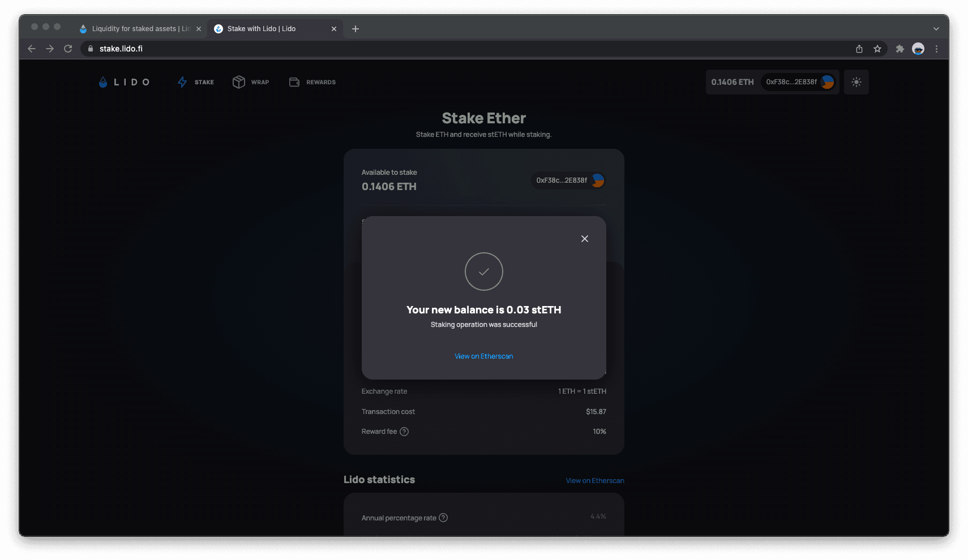Open the Lido statistics View on Etherscan link
968x560 pixels.
click(x=595, y=481)
